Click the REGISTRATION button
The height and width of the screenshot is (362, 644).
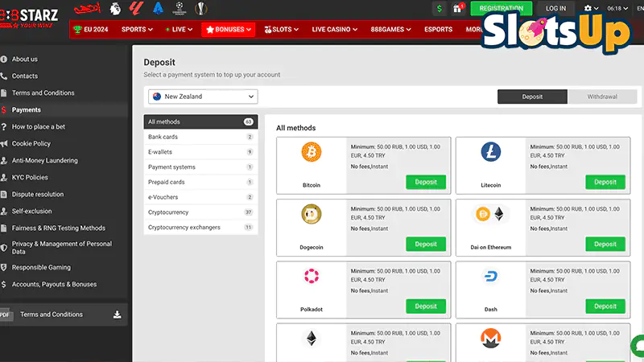501,8
